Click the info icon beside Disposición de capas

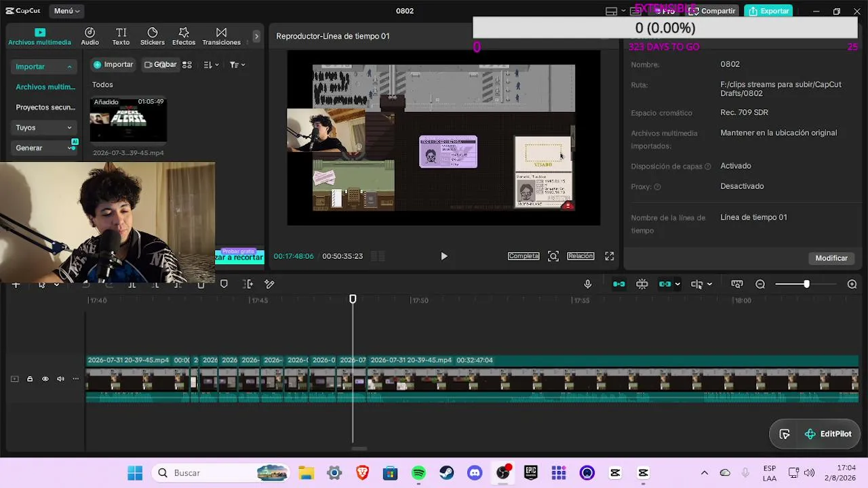coord(708,167)
